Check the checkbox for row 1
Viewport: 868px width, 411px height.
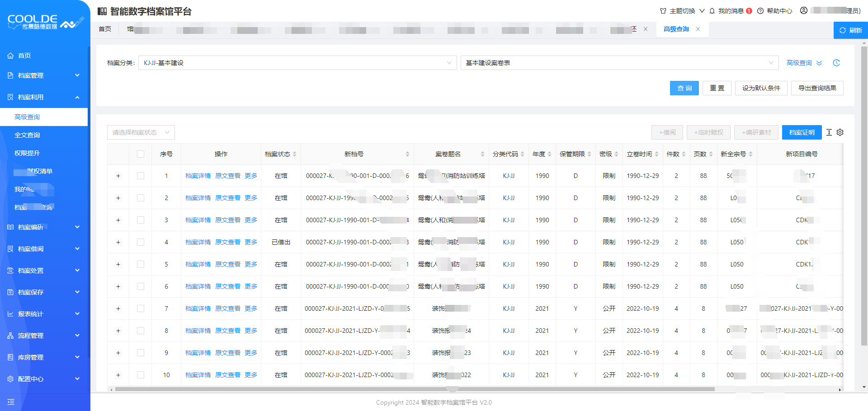[x=141, y=176]
